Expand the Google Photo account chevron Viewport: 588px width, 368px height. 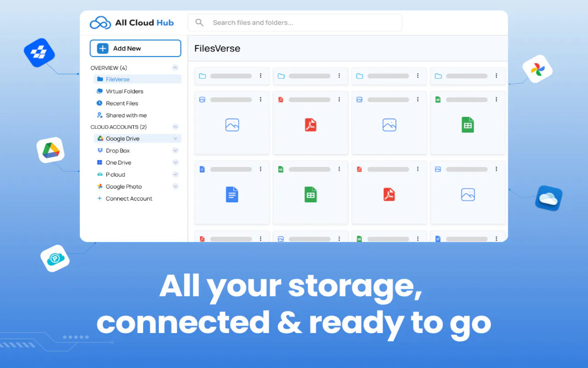[x=175, y=186]
